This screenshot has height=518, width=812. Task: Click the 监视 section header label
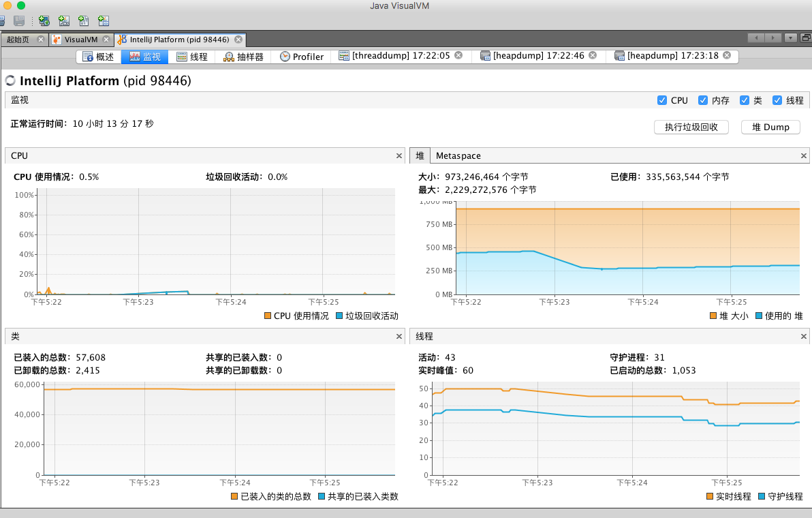[20, 100]
